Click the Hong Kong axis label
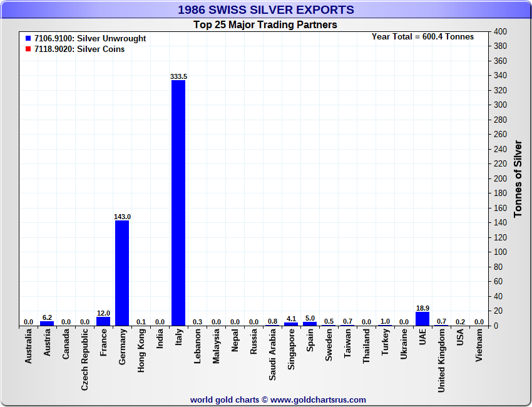 click(x=141, y=351)
